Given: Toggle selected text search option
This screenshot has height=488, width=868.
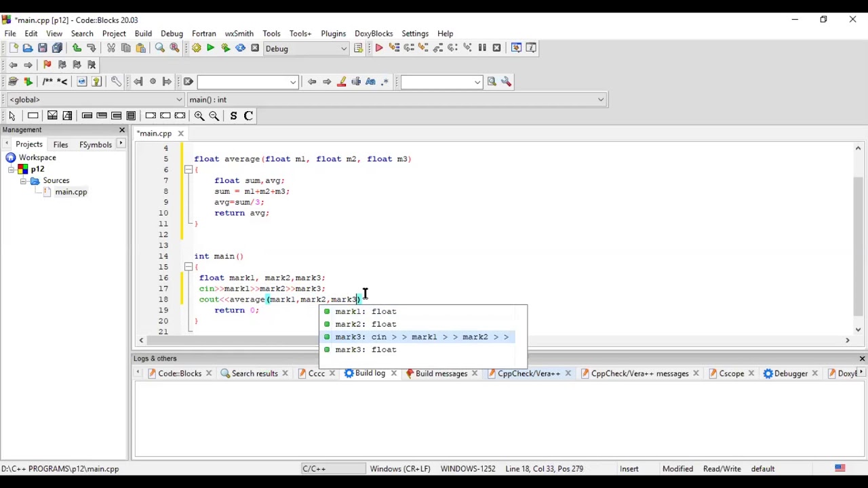Looking at the screenshot, I should [356, 82].
